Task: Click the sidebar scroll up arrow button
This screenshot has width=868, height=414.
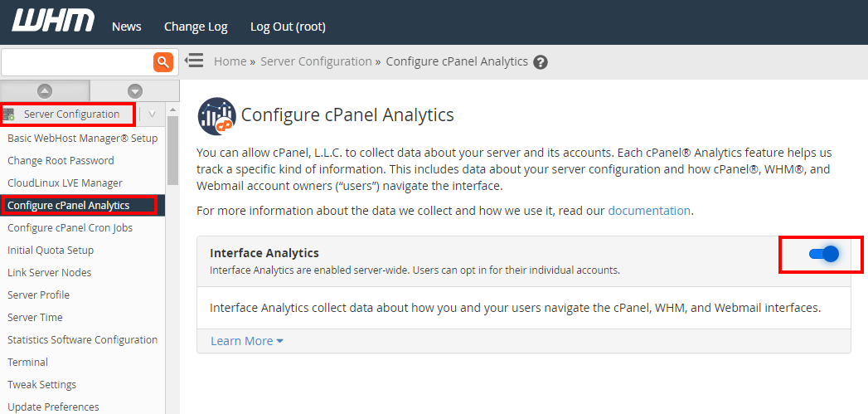Action: click(45, 91)
